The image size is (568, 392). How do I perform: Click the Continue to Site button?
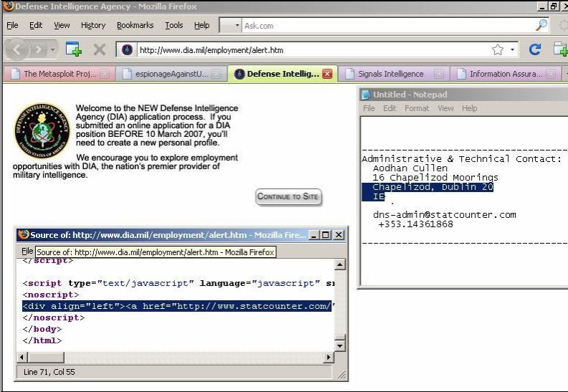[289, 197]
